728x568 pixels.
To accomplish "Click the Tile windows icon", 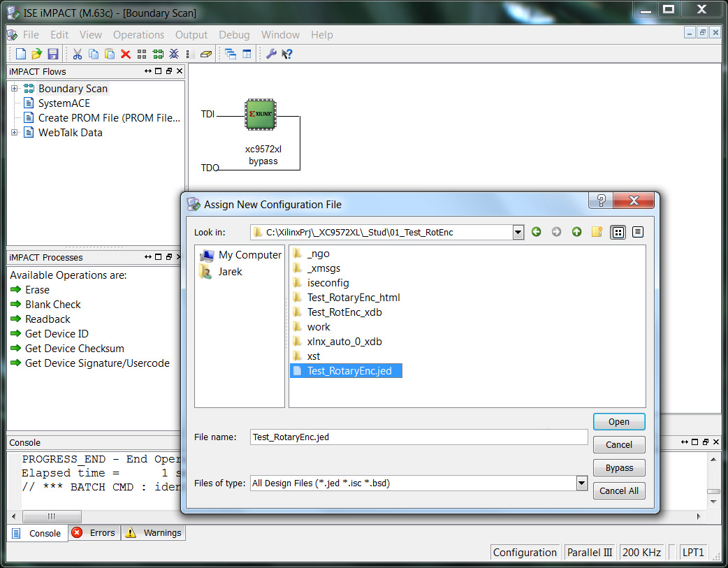I will pyautogui.click(x=247, y=54).
